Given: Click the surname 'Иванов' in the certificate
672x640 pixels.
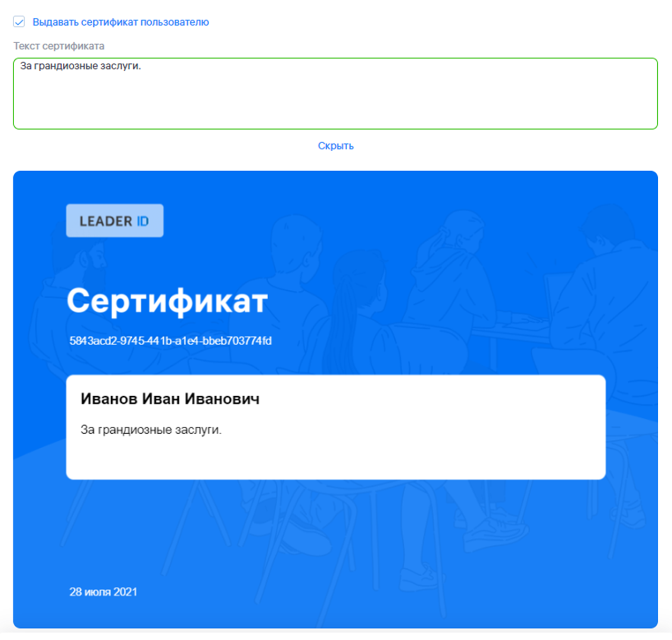Looking at the screenshot, I should point(109,399).
